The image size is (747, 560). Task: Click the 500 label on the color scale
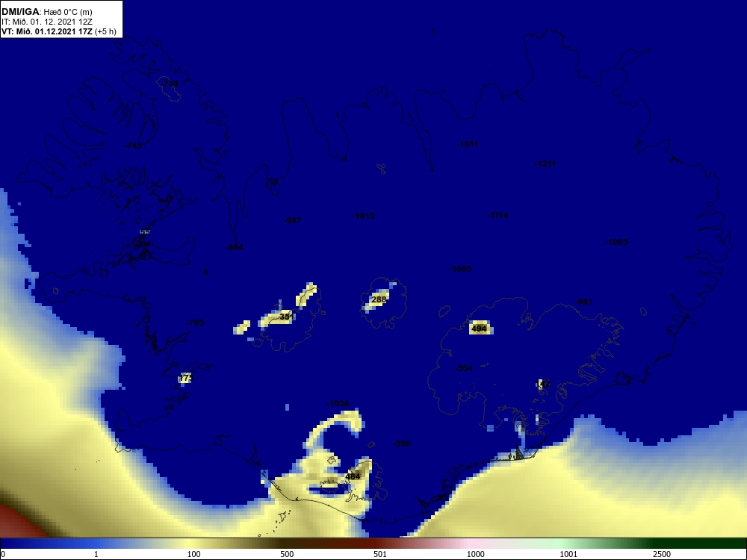[287, 554]
